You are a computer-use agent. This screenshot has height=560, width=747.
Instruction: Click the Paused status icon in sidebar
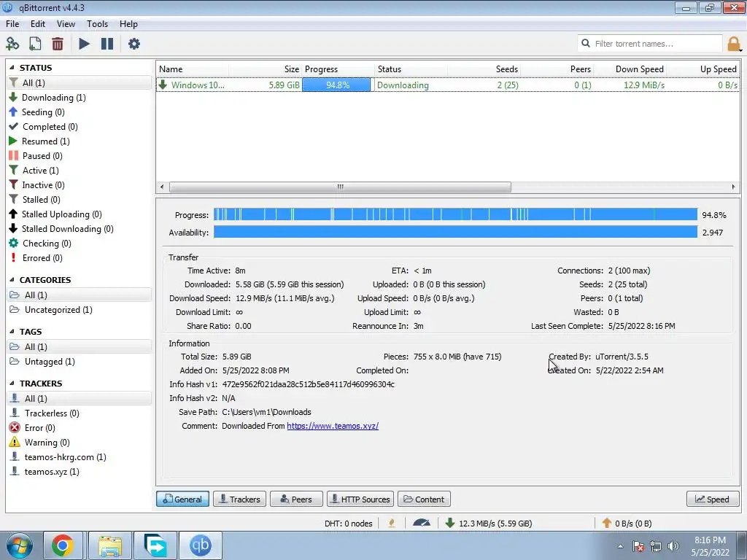click(13, 156)
